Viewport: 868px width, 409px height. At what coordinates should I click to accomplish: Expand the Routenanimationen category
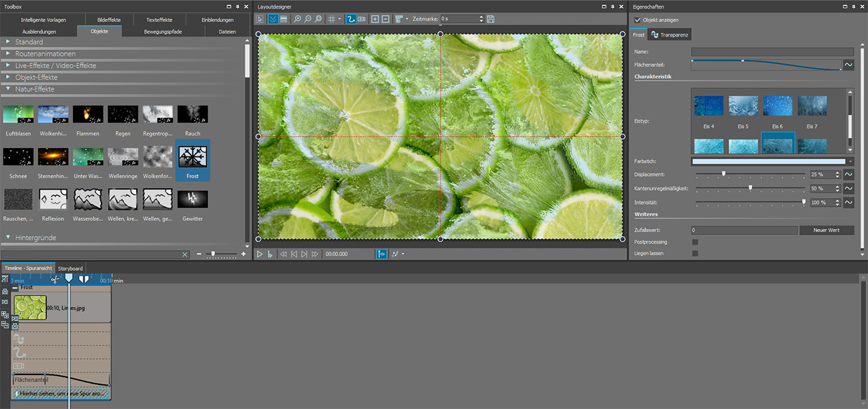45,53
